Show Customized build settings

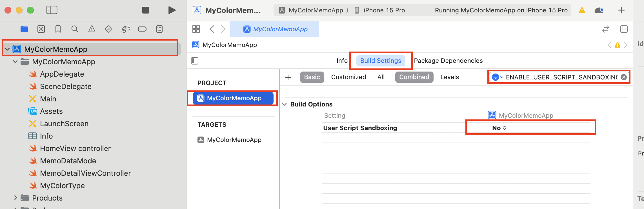[348, 77]
